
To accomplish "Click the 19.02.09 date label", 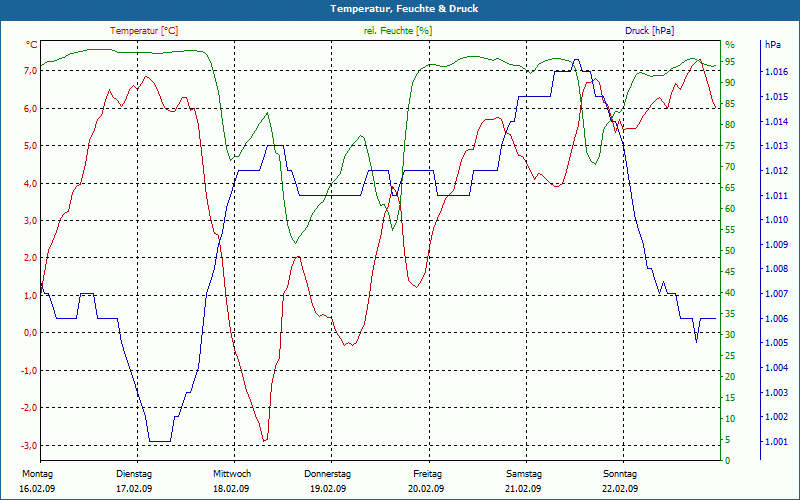I will coord(328,489).
